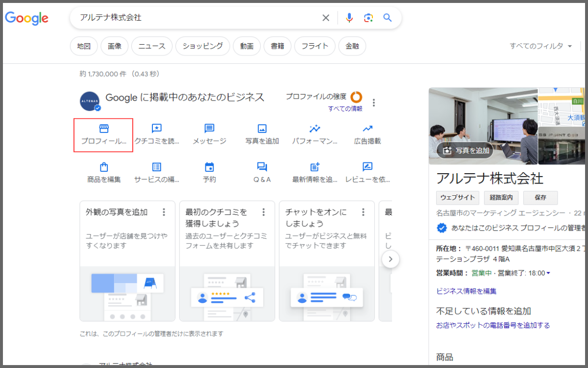Click the blue verified badge in panel

tap(441, 228)
